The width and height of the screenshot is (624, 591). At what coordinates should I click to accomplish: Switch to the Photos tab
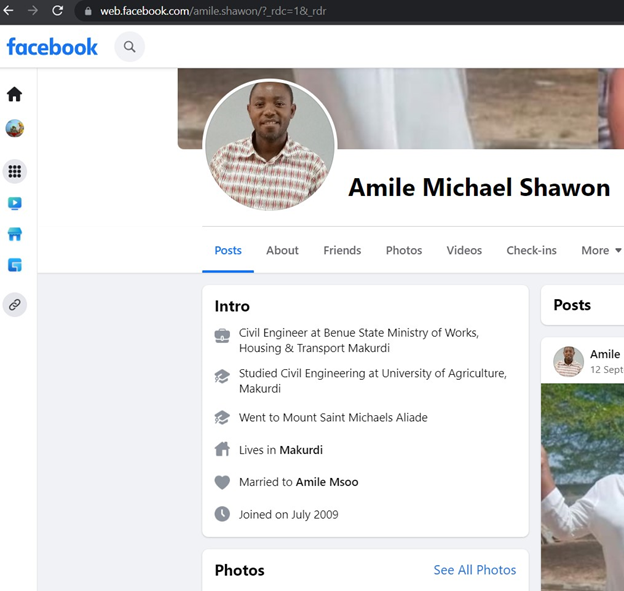[x=404, y=250]
